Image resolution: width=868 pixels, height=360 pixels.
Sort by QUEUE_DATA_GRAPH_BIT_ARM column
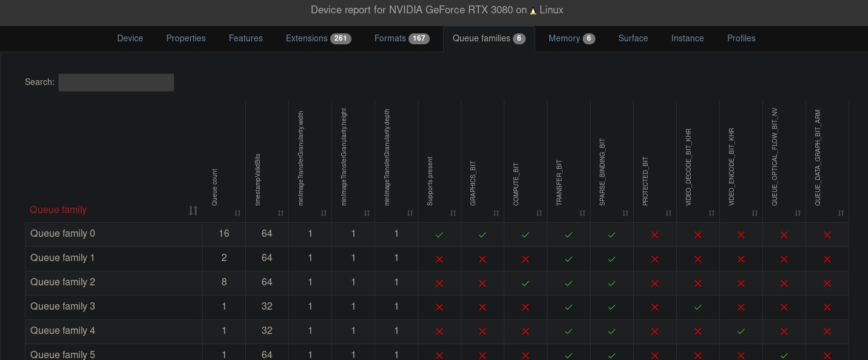[841, 213]
